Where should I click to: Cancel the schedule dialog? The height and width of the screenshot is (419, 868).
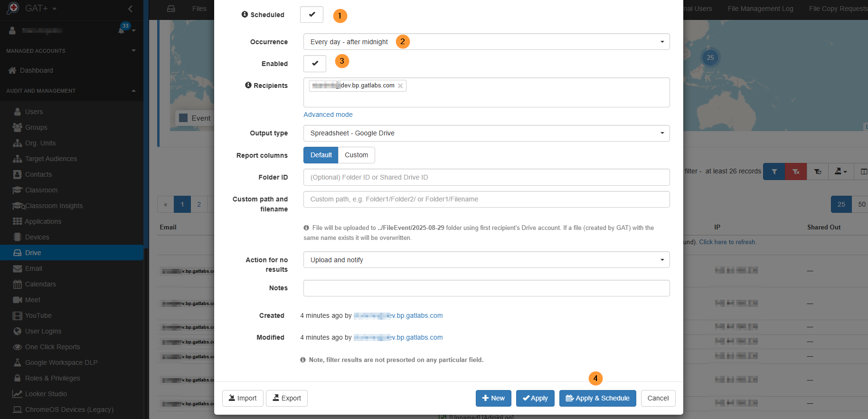658,398
